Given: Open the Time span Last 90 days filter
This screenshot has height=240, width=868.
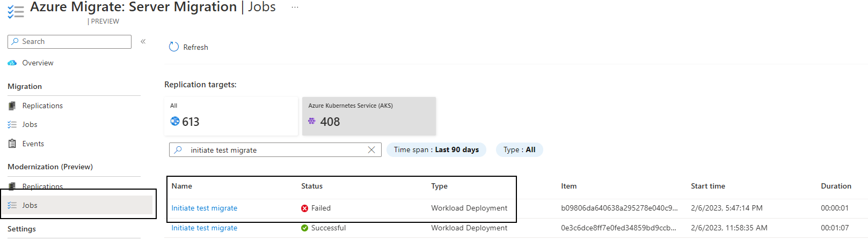Looking at the screenshot, I should point(436,149).
